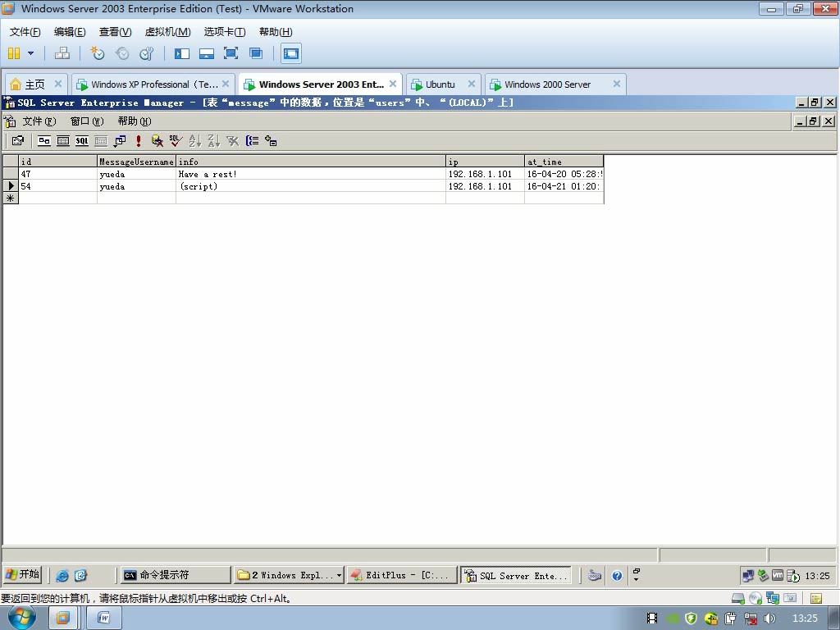The height and width of the screenshot is (630, 840).
Task: Click the Verify SQL checkmark icon
Action: point(176,141)
